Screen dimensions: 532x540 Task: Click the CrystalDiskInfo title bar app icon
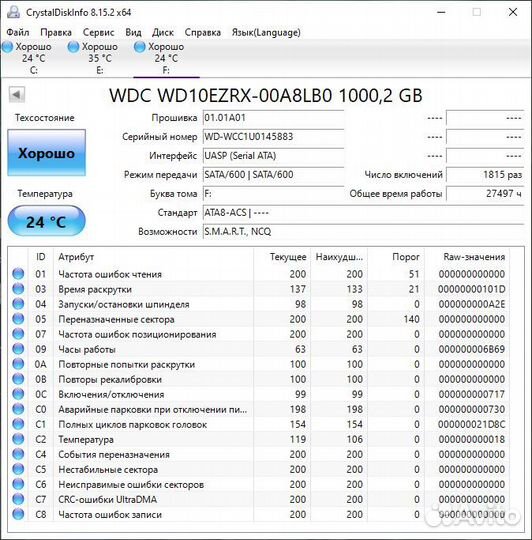click(13, 12)
